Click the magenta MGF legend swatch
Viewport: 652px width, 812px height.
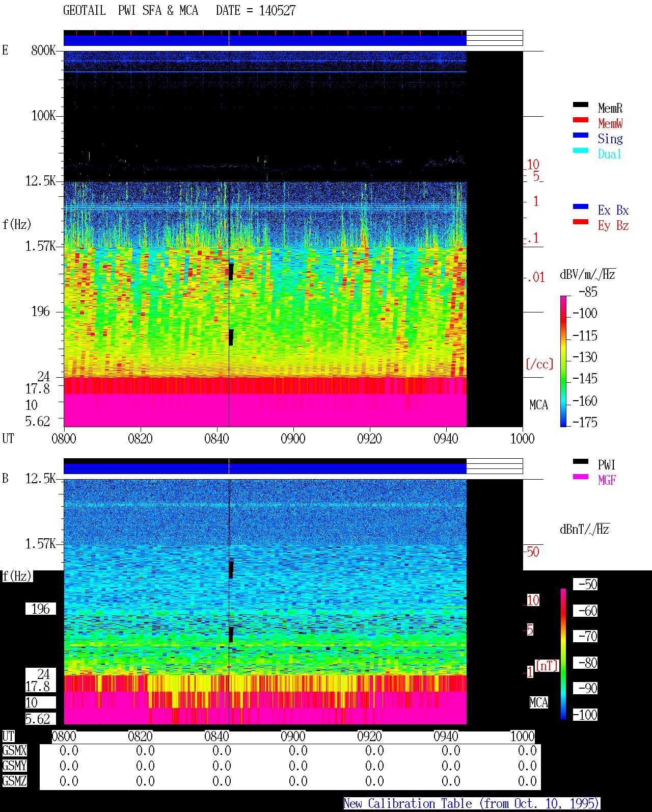tap(581, 477)
